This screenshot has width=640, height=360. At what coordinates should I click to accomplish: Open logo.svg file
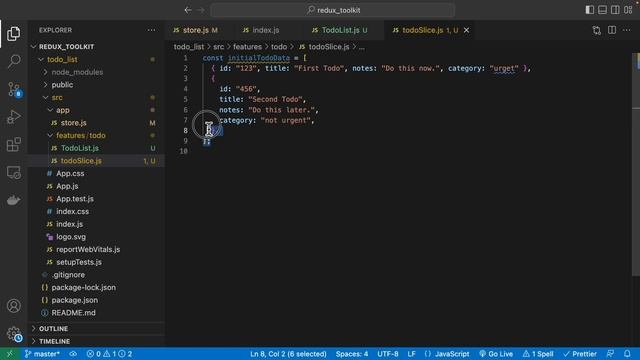71,237
